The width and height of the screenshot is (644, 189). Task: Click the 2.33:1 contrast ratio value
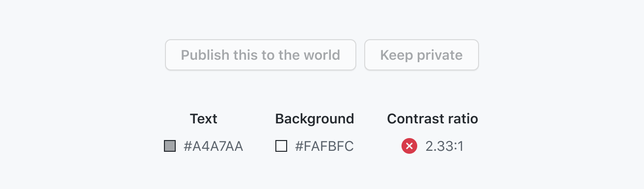point(445,146)
